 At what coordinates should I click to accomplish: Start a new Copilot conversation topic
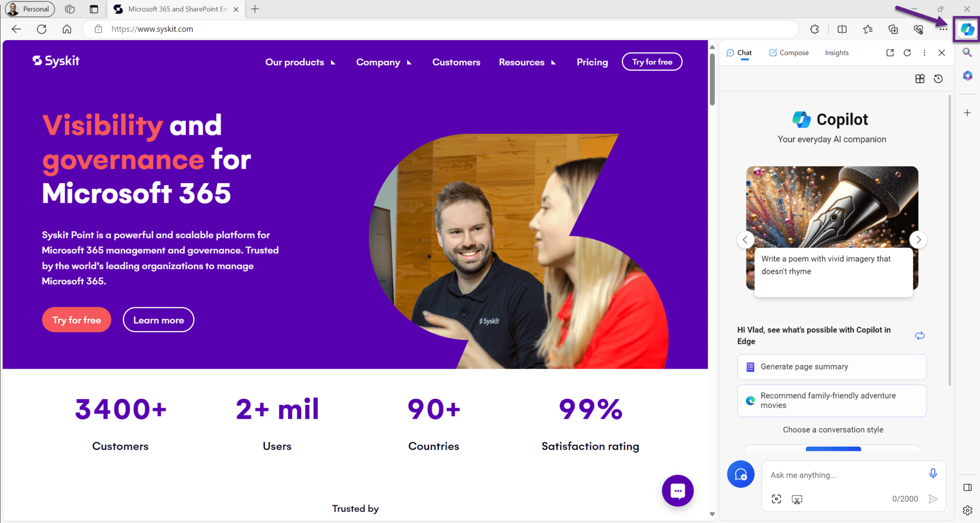point(741,474)
